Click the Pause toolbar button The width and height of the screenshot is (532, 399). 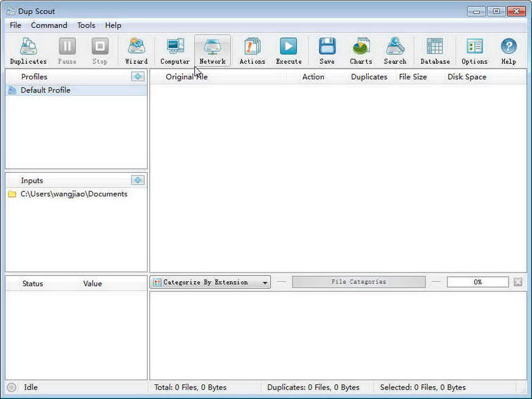click(x=67, y=51)
